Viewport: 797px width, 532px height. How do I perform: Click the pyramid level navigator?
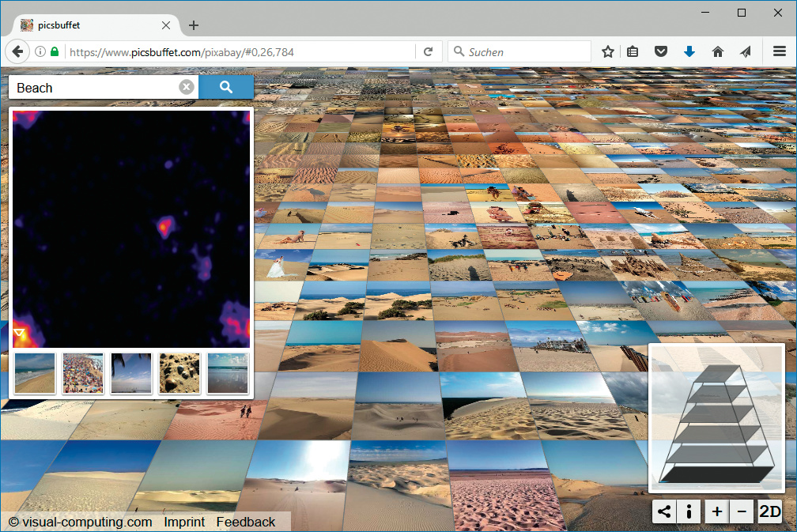pyautogui.click(x=716, y=419)
